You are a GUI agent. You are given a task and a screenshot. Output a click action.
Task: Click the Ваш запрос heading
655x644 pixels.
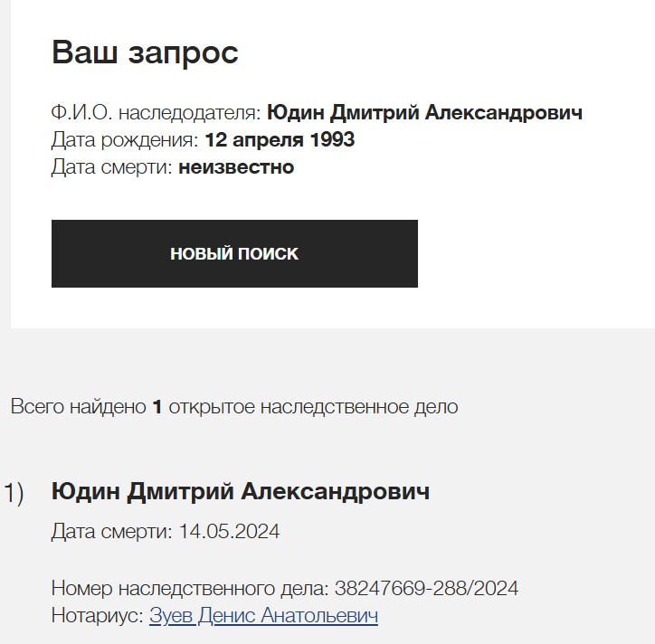pyautogui.click(x=145, y=52)
